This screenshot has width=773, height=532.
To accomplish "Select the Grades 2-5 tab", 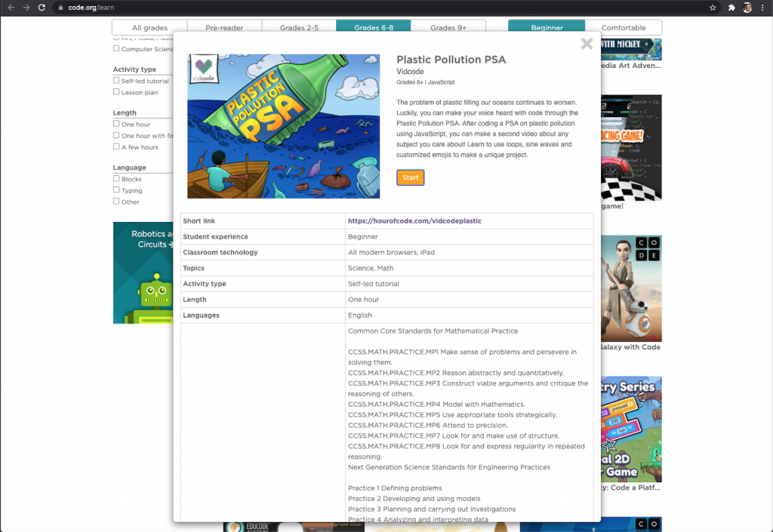I will 299,28.
